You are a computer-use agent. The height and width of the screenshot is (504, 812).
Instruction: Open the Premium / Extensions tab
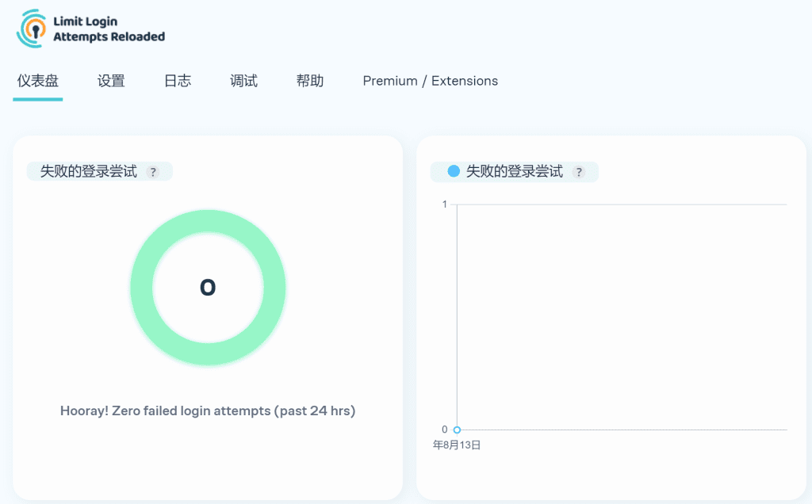tap(430, 81)
